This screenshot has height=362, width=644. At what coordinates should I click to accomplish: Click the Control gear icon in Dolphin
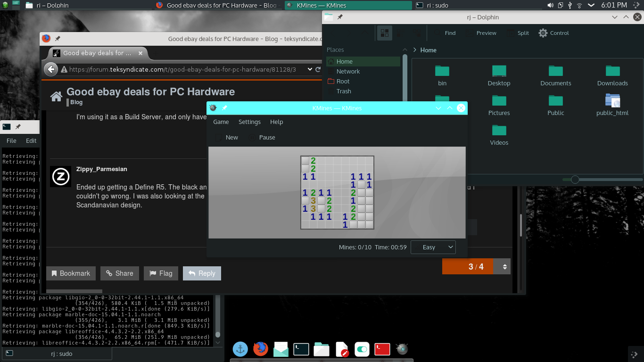tap(543, 33)
